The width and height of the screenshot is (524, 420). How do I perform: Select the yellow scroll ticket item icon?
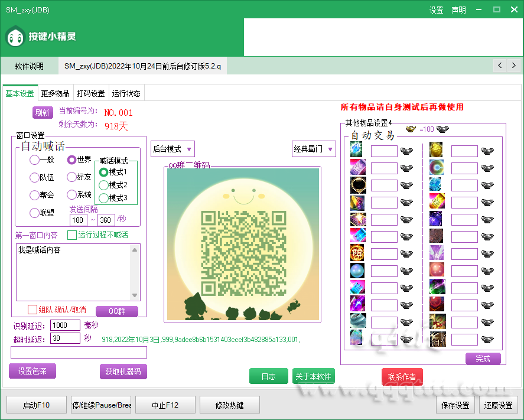point(437,201)
